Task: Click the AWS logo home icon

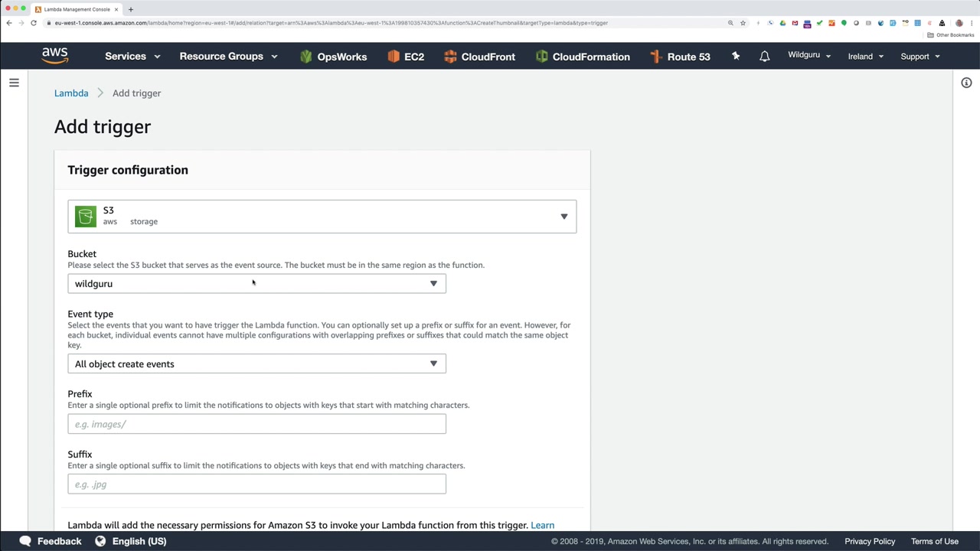Action: click(x=55, y=56)
